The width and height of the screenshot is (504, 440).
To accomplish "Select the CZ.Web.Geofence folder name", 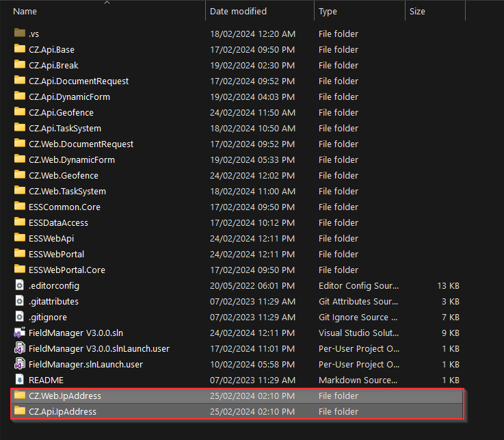I will pyautogui.click(x=64, y=176).
